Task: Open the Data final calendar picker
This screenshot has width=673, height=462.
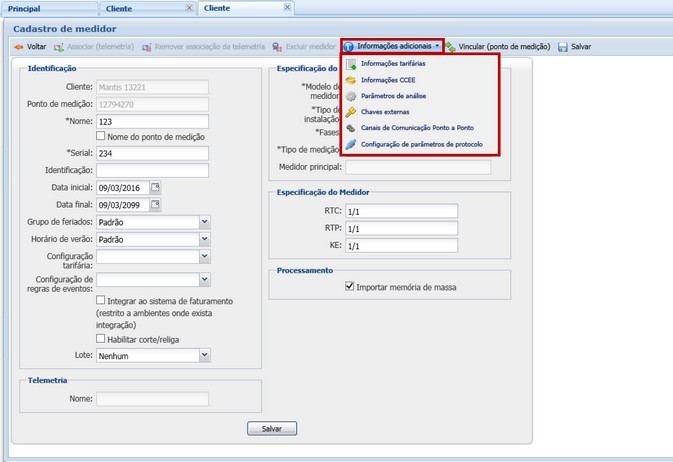Action: (x=155, y=205)
